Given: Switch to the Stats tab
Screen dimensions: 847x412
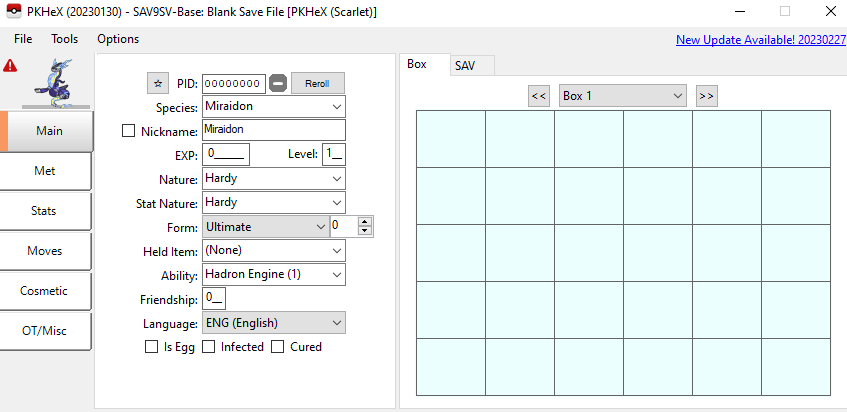Looking at the screenshot, I should tap(44, 211).
